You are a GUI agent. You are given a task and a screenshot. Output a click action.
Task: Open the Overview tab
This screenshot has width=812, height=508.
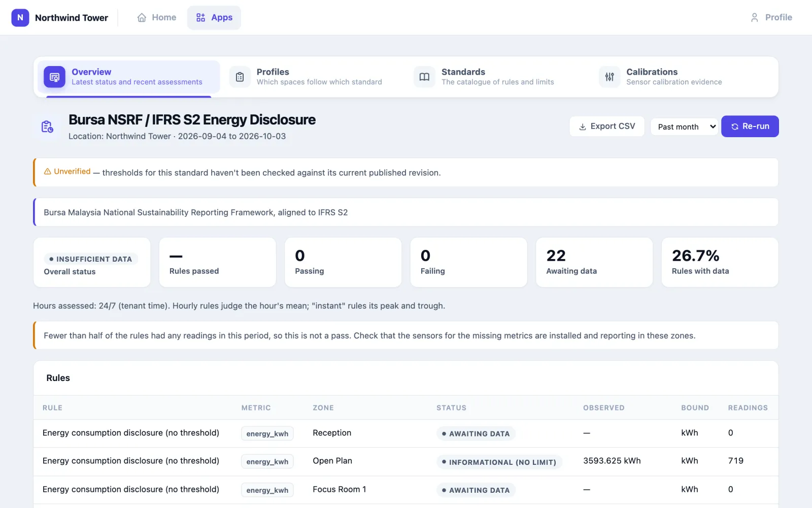tap(129, 77)
